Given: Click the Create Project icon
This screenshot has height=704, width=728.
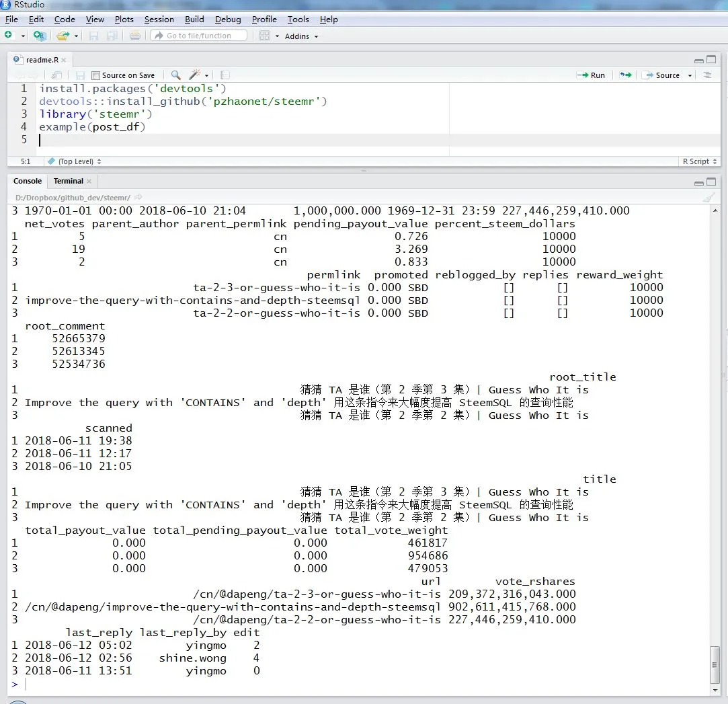Looking at the screenshot, I should (x=40, y=36).
